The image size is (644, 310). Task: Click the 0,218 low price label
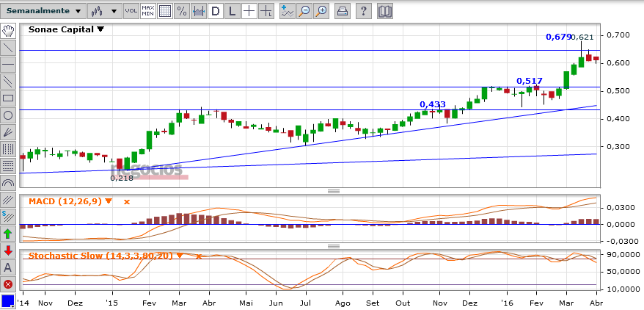coord(122,179)
